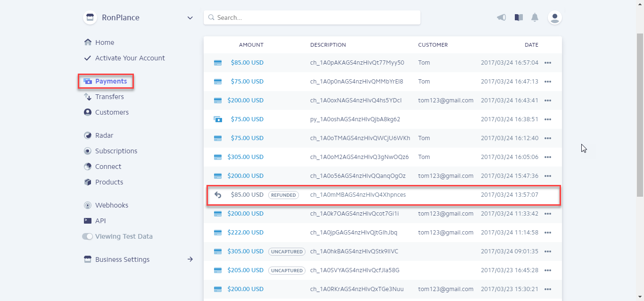Open the Subscriptions page
644x301 pixels.
point(116,151)
